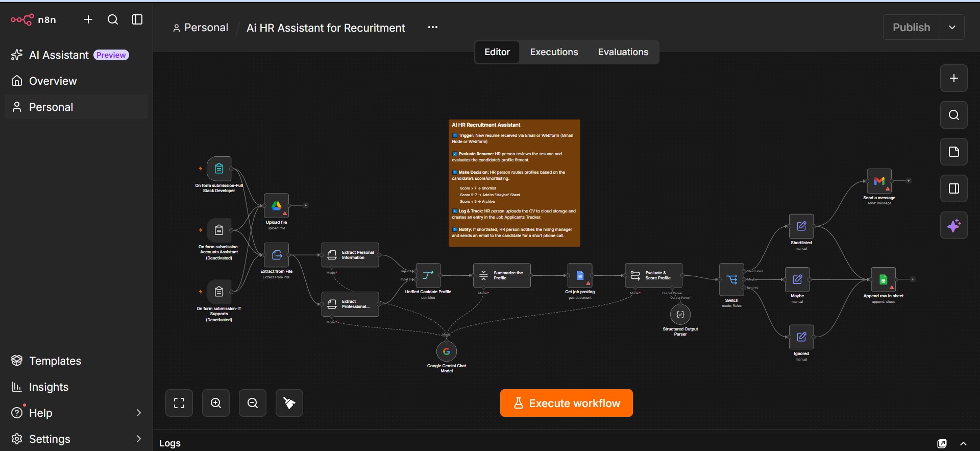
Task: Select the Structured Output Parser node
Action: tap(680, 315)
